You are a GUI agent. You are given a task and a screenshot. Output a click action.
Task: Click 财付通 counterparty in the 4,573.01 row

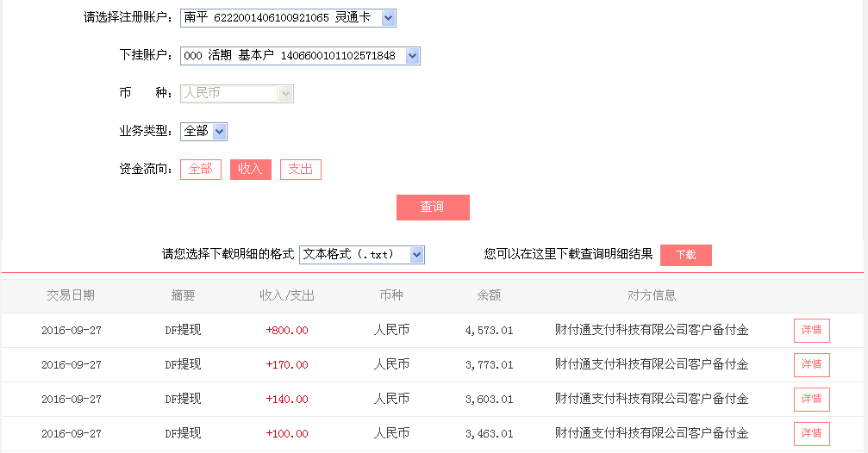[653, 330]
